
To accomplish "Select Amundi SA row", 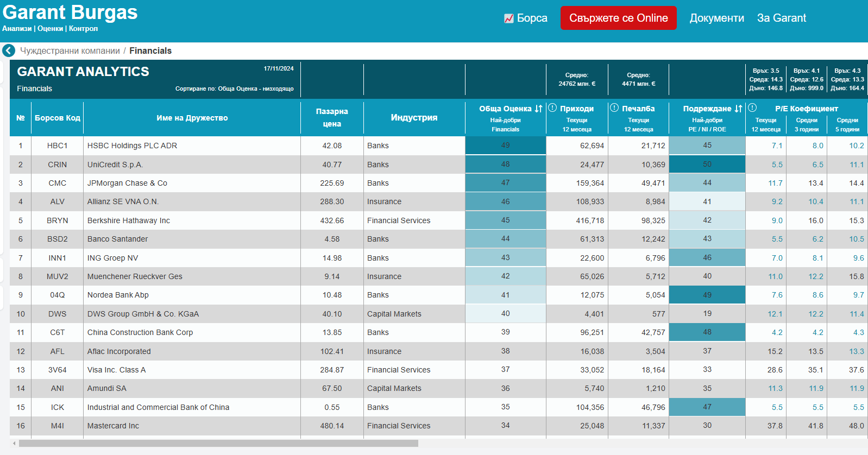I will tap(106, 388).
